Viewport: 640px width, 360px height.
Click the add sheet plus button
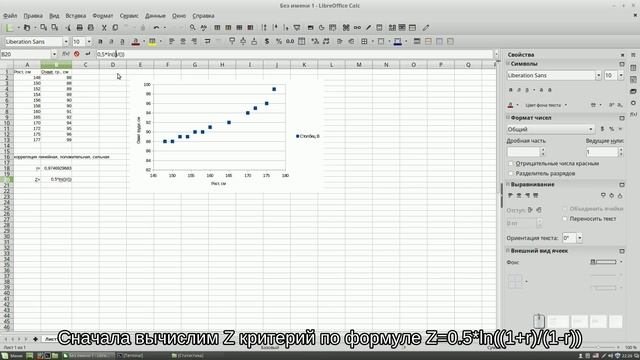pos(36,339)
